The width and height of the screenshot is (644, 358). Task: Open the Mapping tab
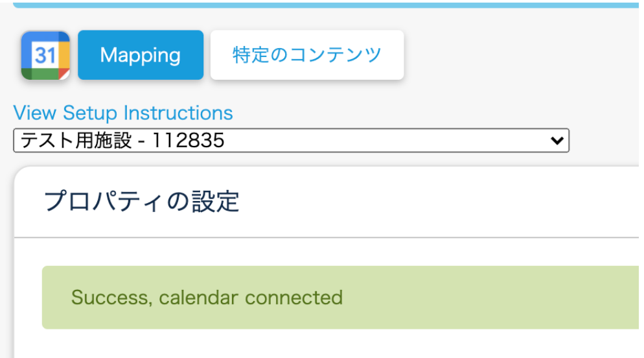coord(141,55)
